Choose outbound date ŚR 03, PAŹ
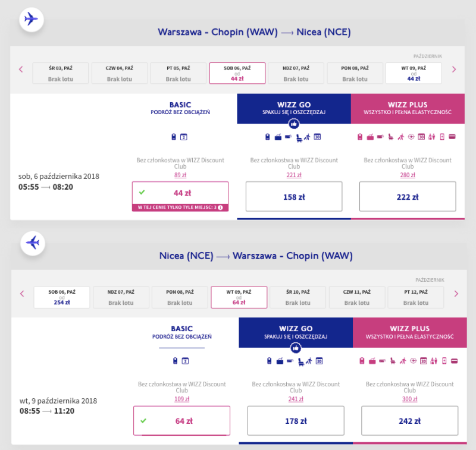Viewport: 476px width, 450px height. click(x=61, y=73)
